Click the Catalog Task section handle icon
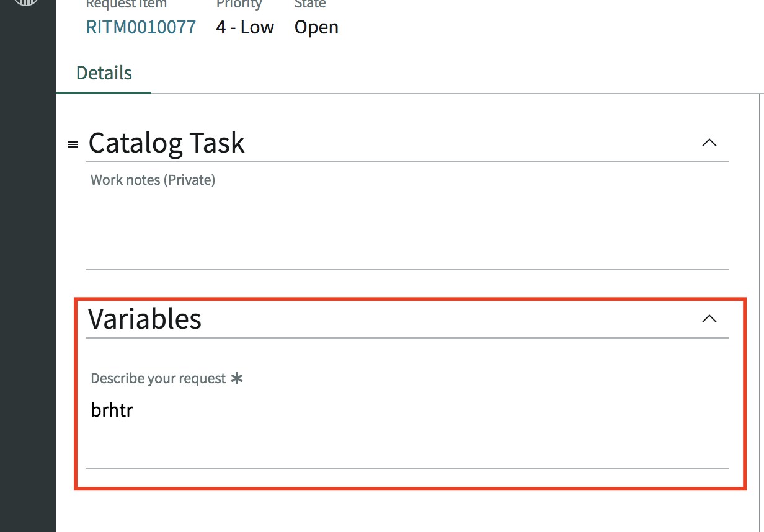The image size is (764, 532). [x=73, y=144]
